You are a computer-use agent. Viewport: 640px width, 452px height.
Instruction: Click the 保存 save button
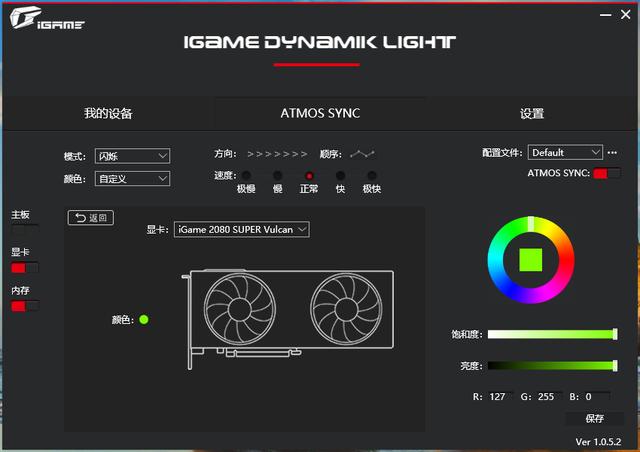(x=594, y=418)
